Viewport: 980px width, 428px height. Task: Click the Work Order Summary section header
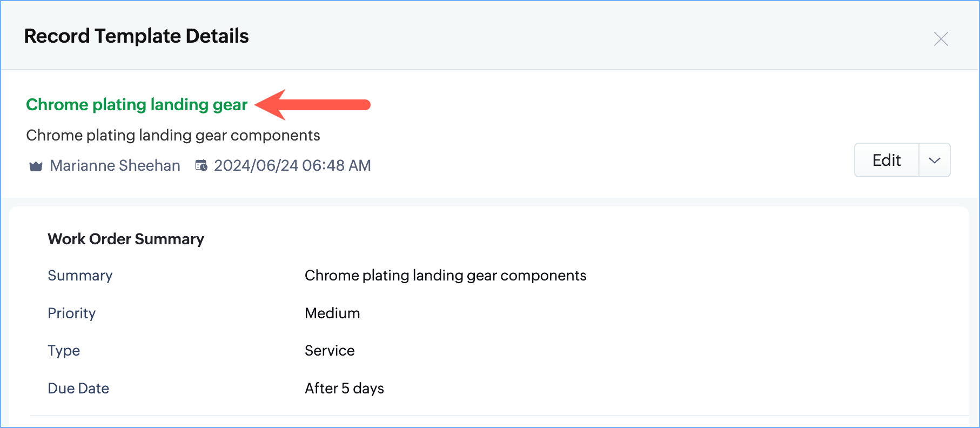126,239
